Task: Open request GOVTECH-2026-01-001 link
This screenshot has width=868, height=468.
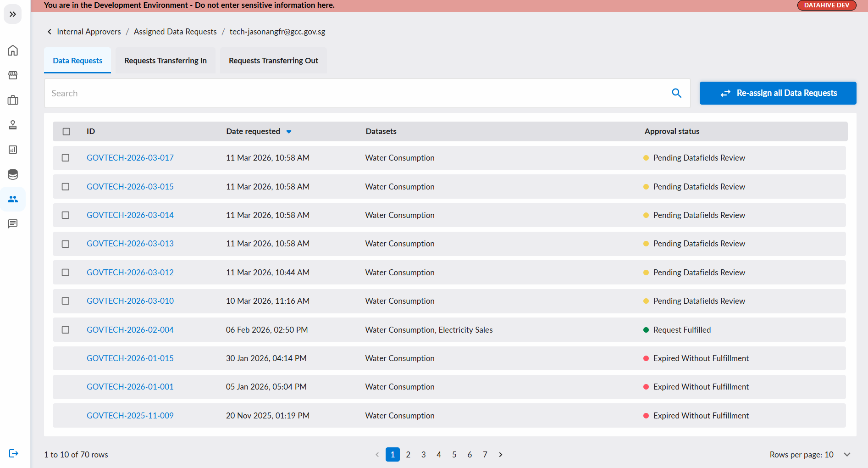Action: [x=130, y=387]
